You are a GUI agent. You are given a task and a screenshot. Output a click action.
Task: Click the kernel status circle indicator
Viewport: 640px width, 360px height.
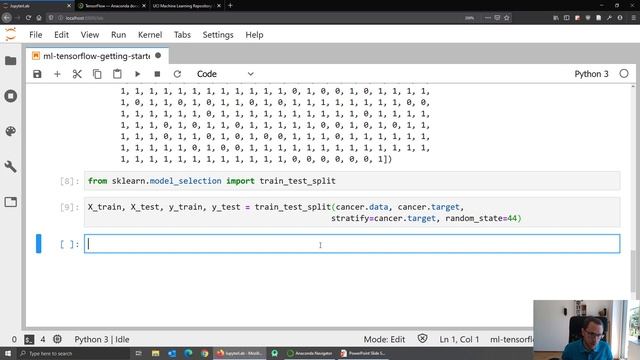click(x=624, y=74)
